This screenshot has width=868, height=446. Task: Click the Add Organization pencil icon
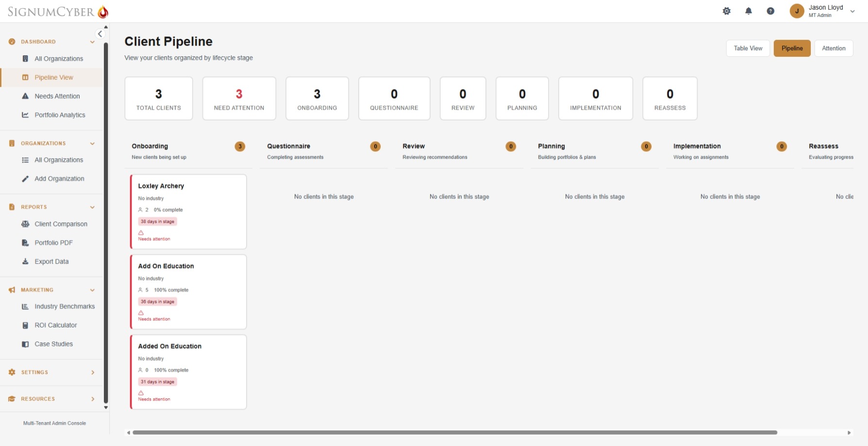(x=25, y=179)
